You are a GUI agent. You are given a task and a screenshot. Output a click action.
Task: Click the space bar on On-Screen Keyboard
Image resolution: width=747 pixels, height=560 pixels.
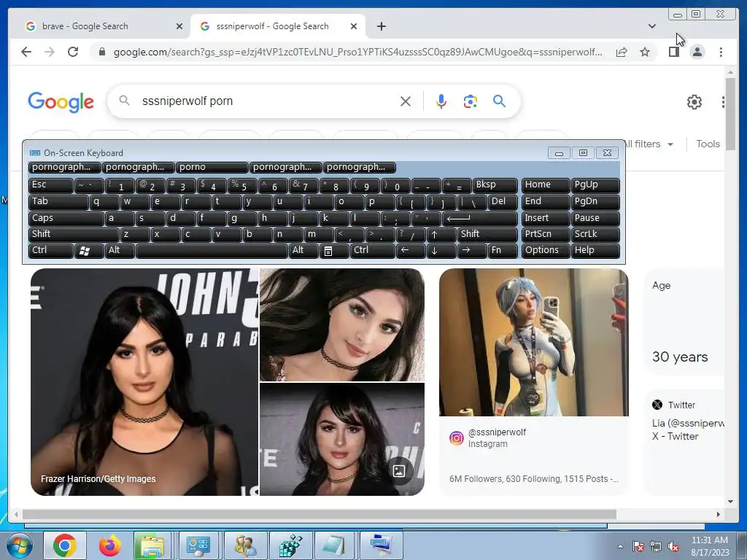click(x=212, y=251)
